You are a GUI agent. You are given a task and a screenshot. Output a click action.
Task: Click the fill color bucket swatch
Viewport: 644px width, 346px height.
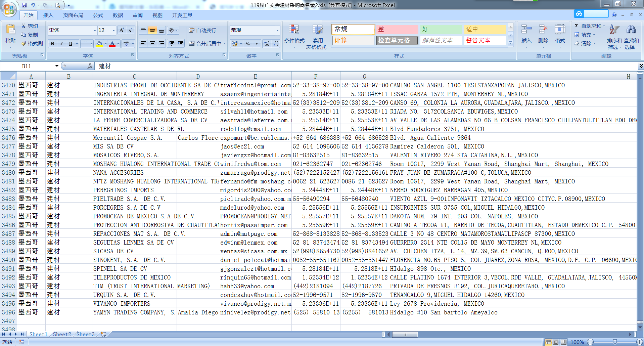[x=99, y=44]
